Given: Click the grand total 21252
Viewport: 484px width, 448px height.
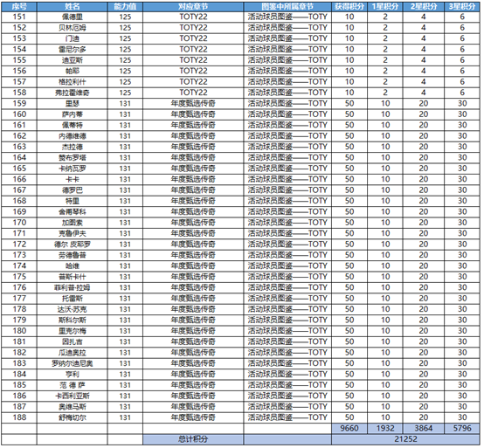Looking at the screenshot, I should 406,439.
